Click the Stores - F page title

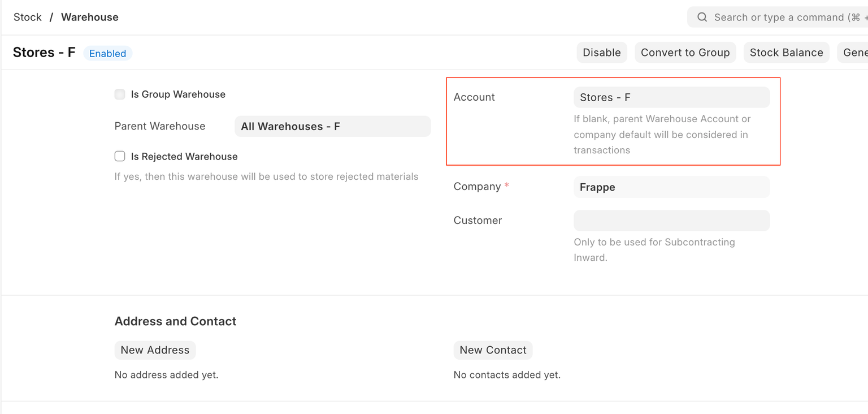44,52
